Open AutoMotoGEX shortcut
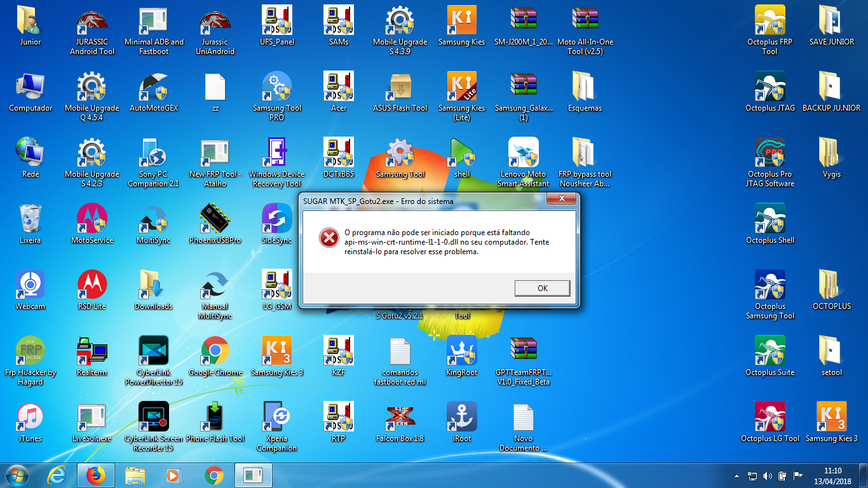 click(154, 92)
